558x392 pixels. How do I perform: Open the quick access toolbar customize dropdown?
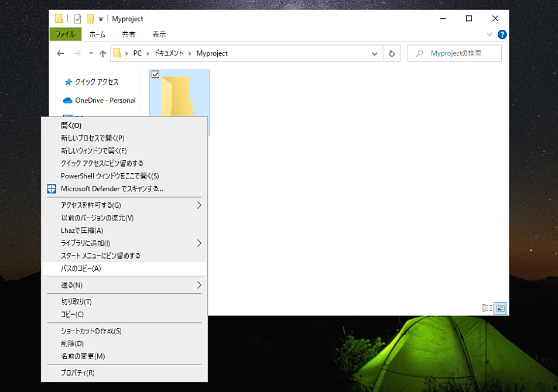pyautogui.click(x=100, y=18)
